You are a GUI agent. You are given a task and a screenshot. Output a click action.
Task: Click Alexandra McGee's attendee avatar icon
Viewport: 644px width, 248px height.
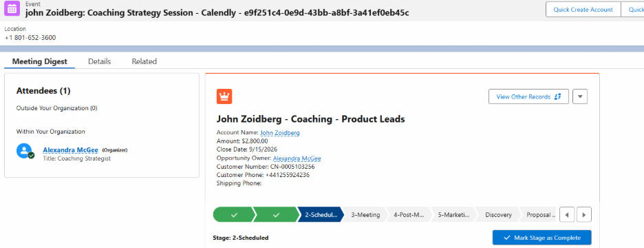pyautogui.click(x=25, y=151)
